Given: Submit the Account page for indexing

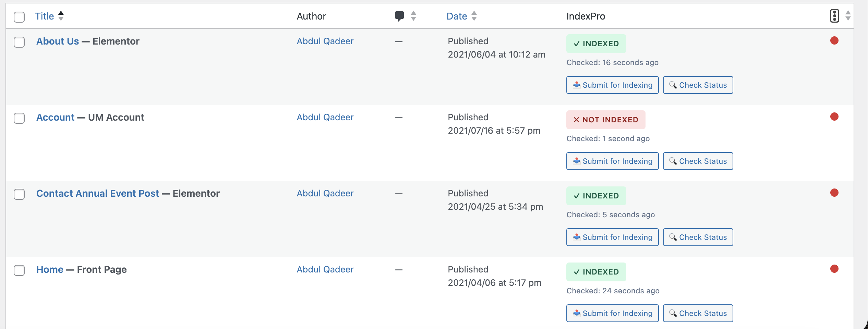Looking at the screenshot, I should pyautogui.click(x=612, y=161).
